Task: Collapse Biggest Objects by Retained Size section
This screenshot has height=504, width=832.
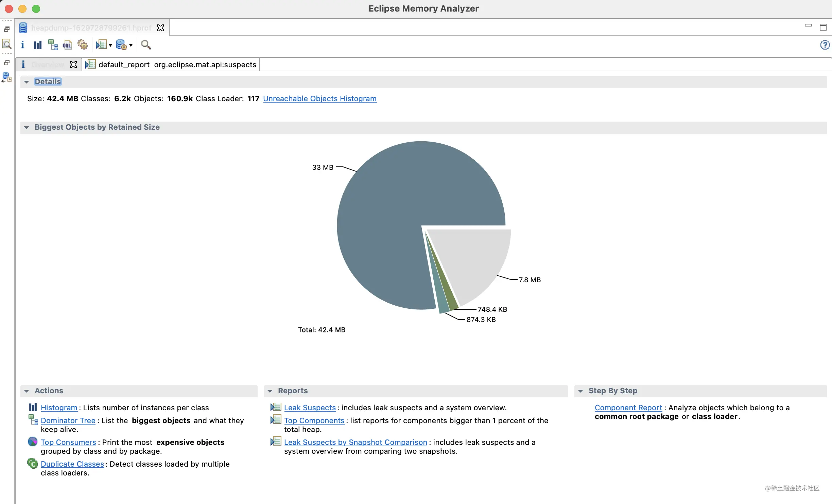Action: click(x=27, y=127)
